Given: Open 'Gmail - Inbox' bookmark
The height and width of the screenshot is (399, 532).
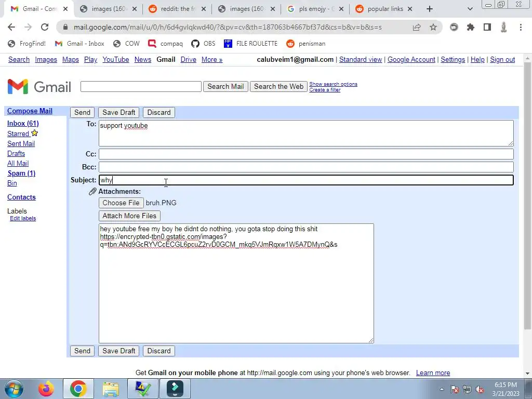Looking at the screenshot, I should point(79,44).
